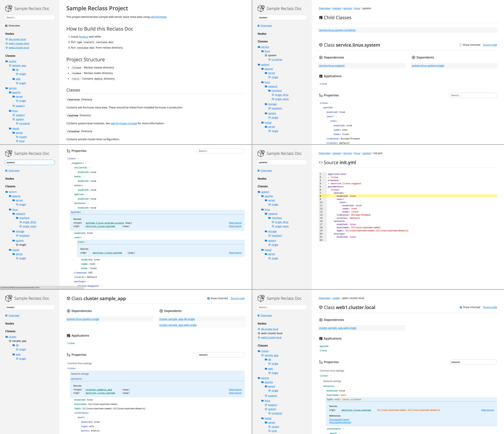Viewport: 504px width, 434px height.
Task: Click the Source init.yml code brackets icon
Action: coord(321,163)
